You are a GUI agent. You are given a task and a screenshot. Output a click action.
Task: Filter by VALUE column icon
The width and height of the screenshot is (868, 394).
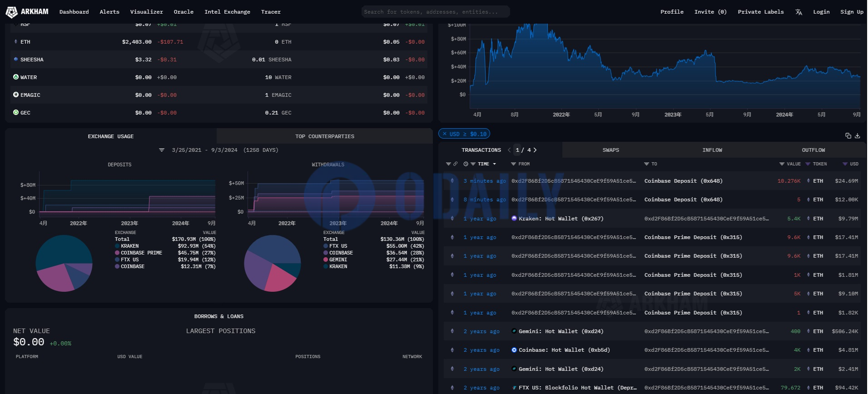point(782,164)
